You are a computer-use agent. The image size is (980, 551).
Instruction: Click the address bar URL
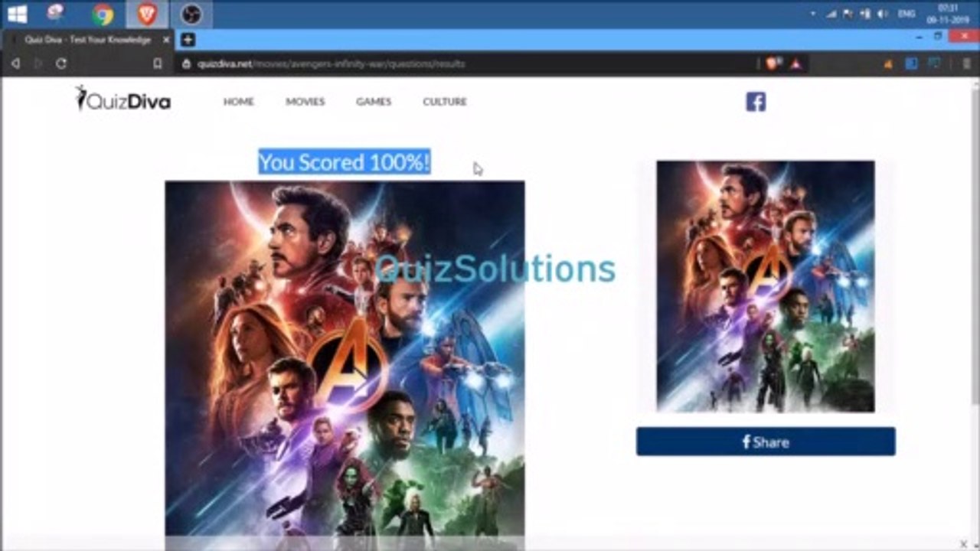pyautogui.click(x=331, y=64)
